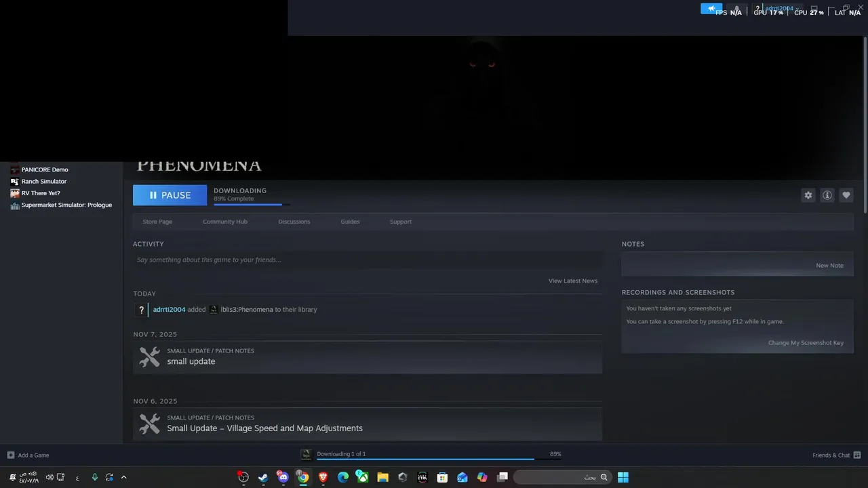
Task: Open Steam from the taskbar
Action: (x=263, y=477)
